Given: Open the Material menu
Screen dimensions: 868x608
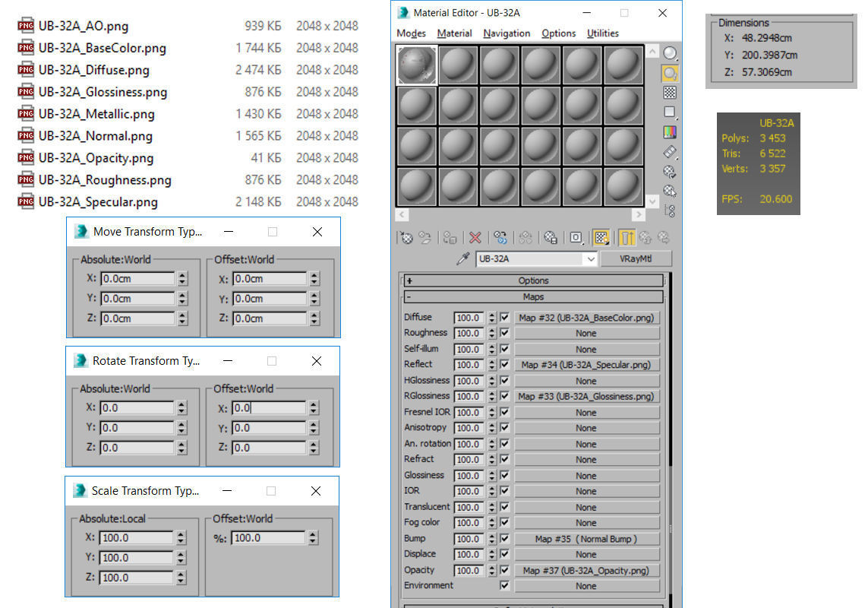Looking at the screenshot, I should (x=454, y=33).
